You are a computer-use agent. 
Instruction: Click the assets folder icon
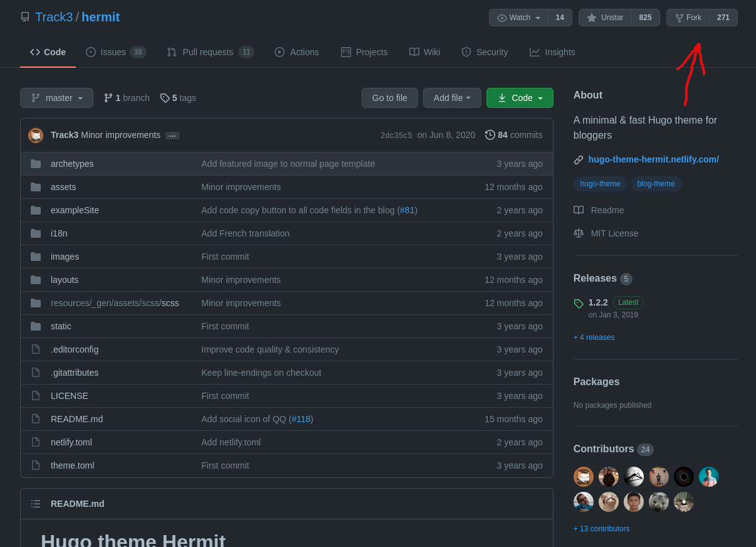(x=36, y=187)
